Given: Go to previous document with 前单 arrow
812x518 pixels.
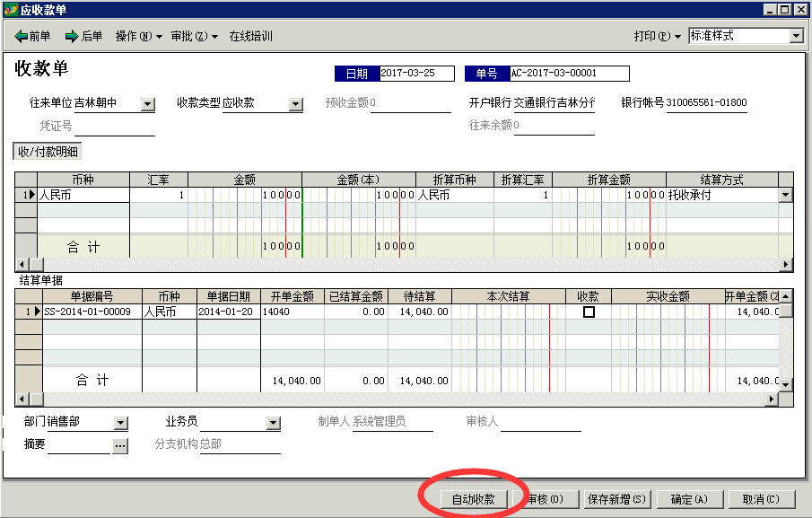Looking at the screenshot, I should pos(32,36).
